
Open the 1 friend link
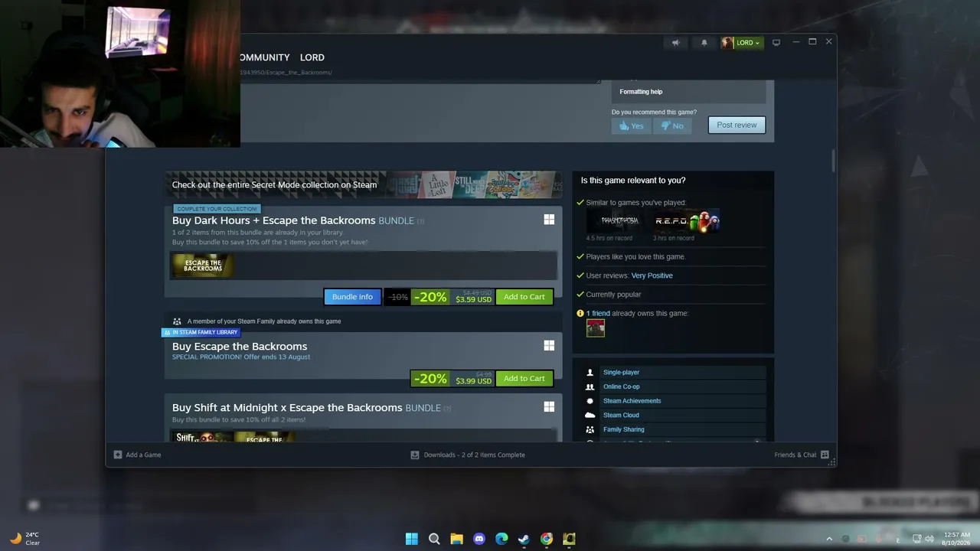tap(598, 313)
